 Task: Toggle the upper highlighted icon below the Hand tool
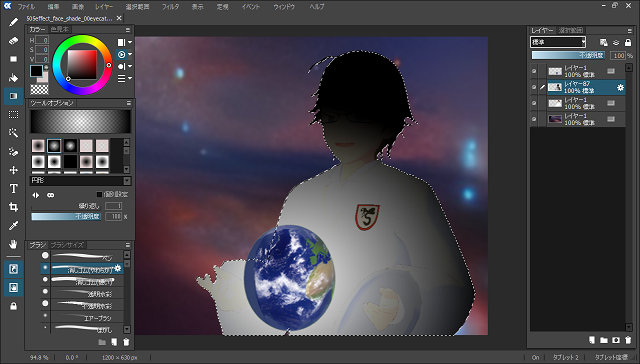pyautogui.click(x=13, y=269)
